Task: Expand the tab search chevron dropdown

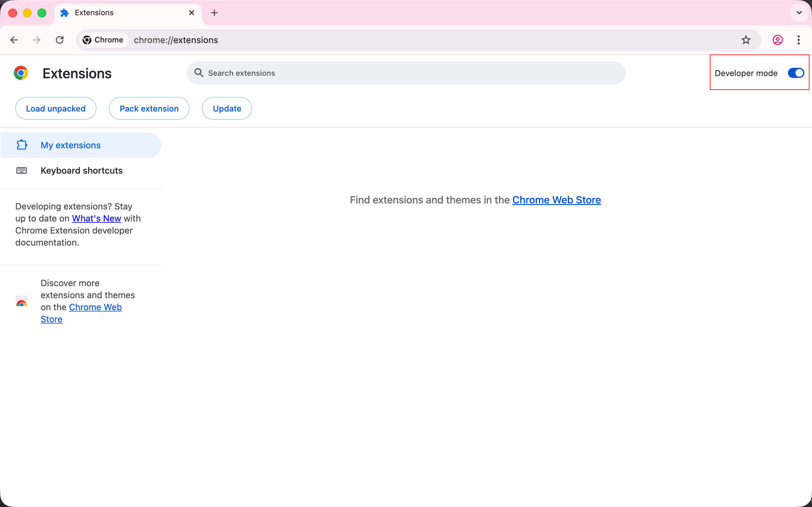Action: click(x=799, y=13)
